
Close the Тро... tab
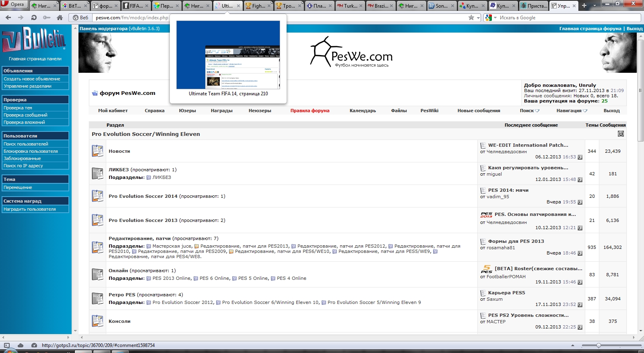[x=299, y=6]
